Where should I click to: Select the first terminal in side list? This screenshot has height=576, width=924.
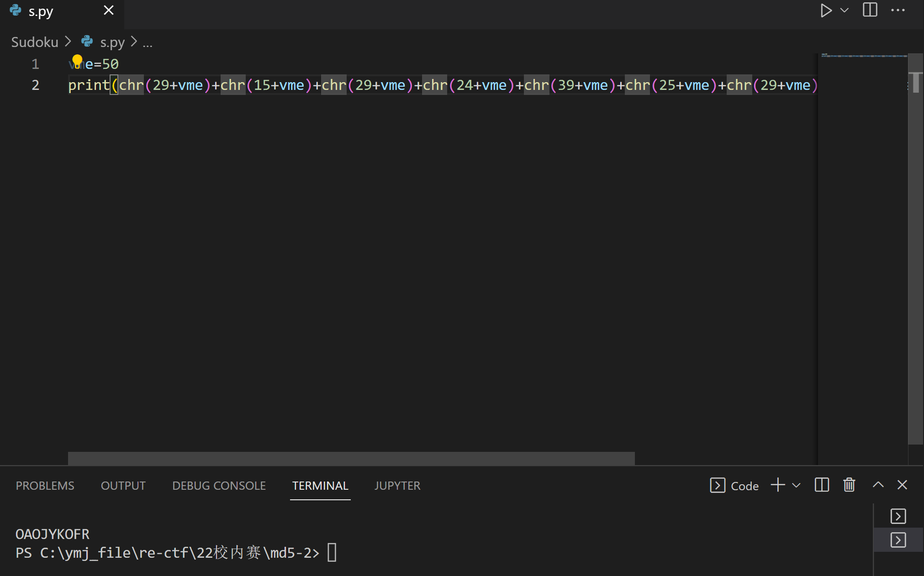pyautogui.click(x=898, y=516)
